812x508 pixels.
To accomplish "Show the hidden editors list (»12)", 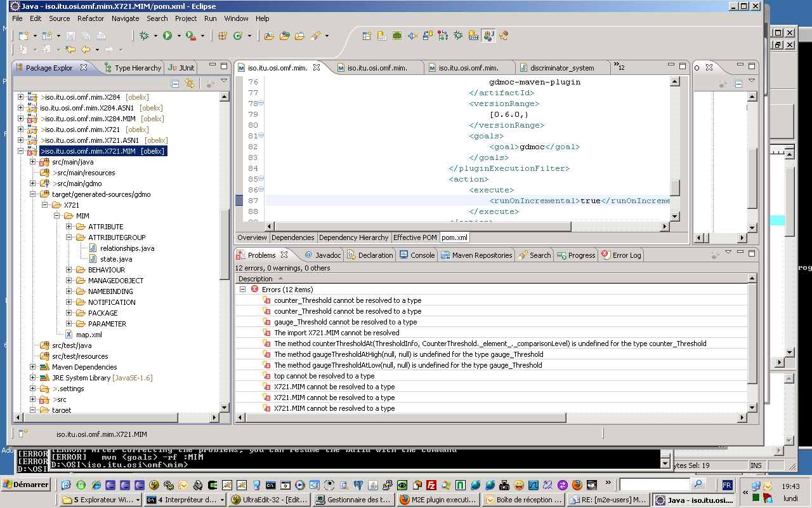I will pos(618,67).
